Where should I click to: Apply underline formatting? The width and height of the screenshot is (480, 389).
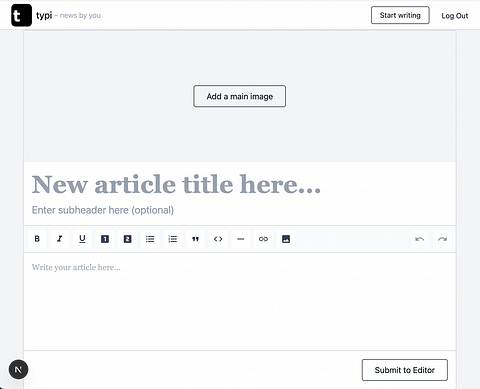click(x=82, y=239)
